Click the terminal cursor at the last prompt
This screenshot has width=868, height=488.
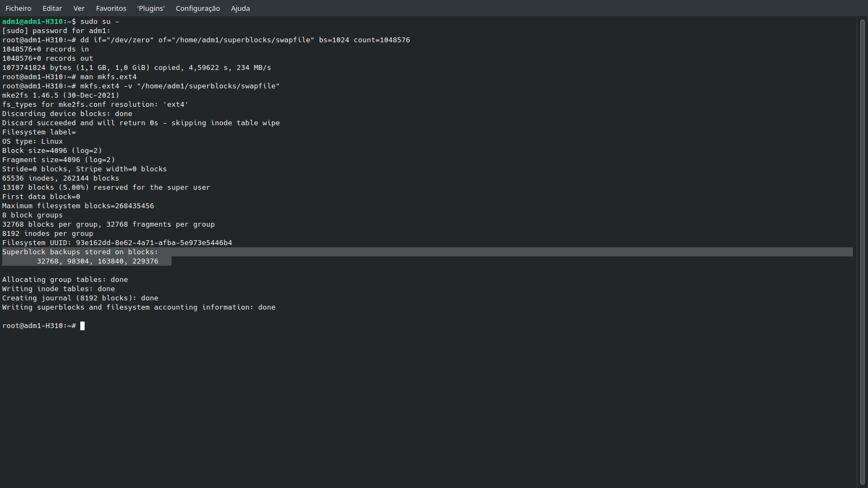pyautogui.click(x=82, y=326)
